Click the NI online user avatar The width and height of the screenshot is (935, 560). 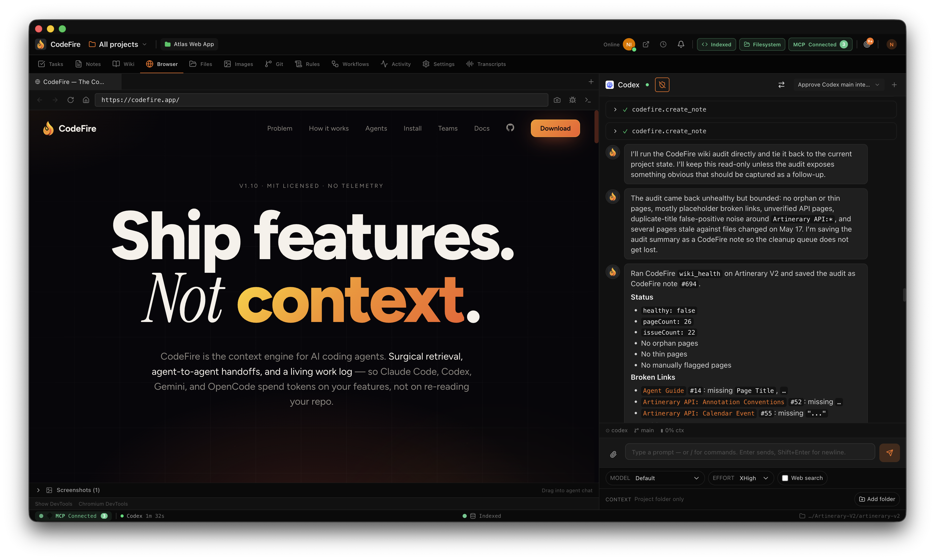point(629,44)
